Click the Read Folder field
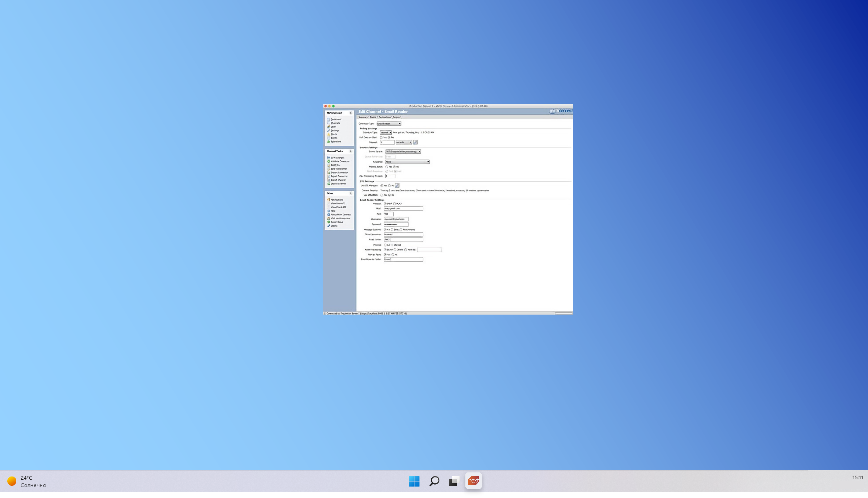 point(403,240)
